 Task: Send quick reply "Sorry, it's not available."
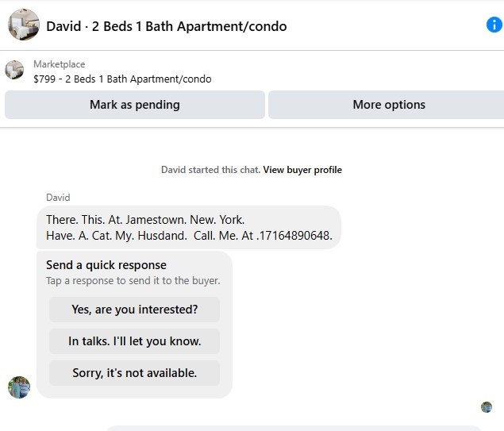click(134, 373)
